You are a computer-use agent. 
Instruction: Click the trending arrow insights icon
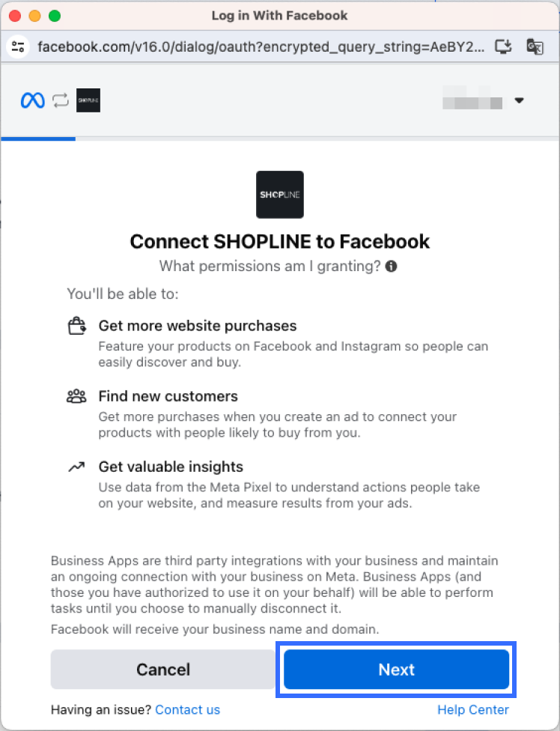[76, 467]
